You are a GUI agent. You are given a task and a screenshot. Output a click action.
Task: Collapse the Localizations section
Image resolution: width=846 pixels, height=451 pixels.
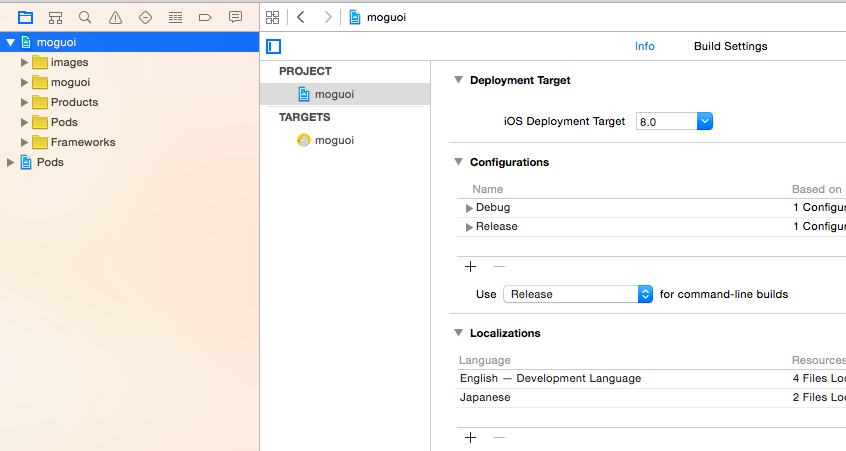click(x=458, y=333)
